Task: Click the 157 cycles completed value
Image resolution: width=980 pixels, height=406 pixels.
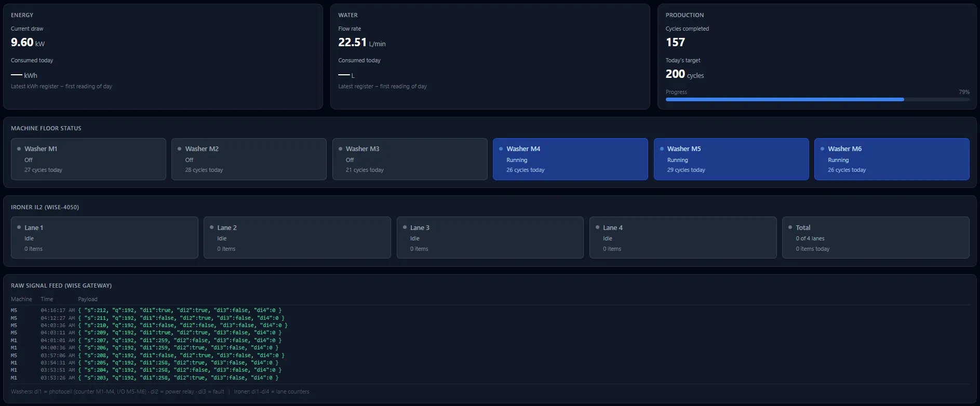Action: [x=675, y=43]
